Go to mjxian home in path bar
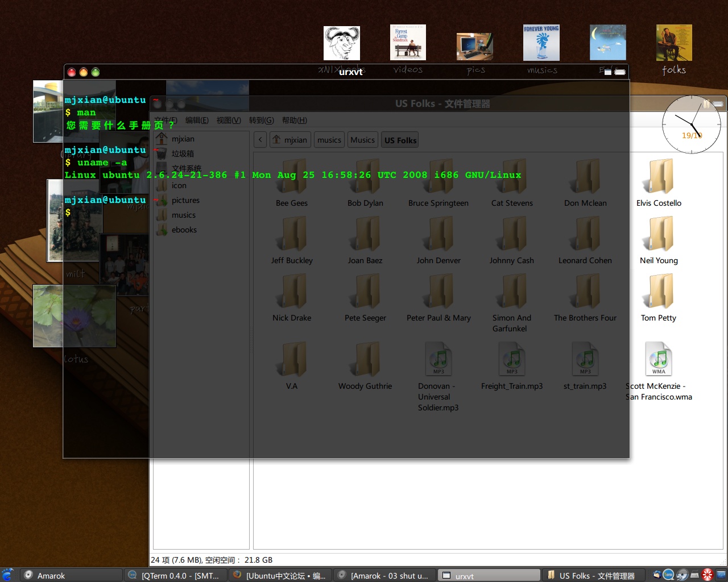Screen dimensions: 728x582 pos(289,140)
